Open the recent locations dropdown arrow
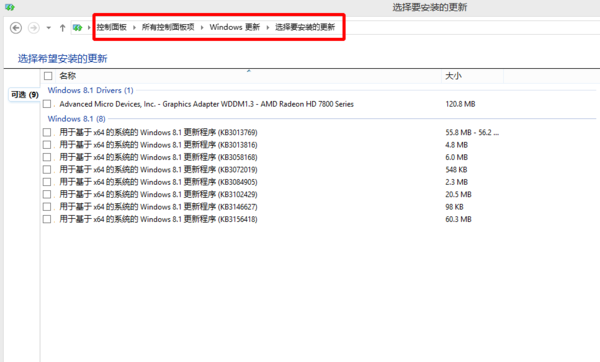 (49, 28)
